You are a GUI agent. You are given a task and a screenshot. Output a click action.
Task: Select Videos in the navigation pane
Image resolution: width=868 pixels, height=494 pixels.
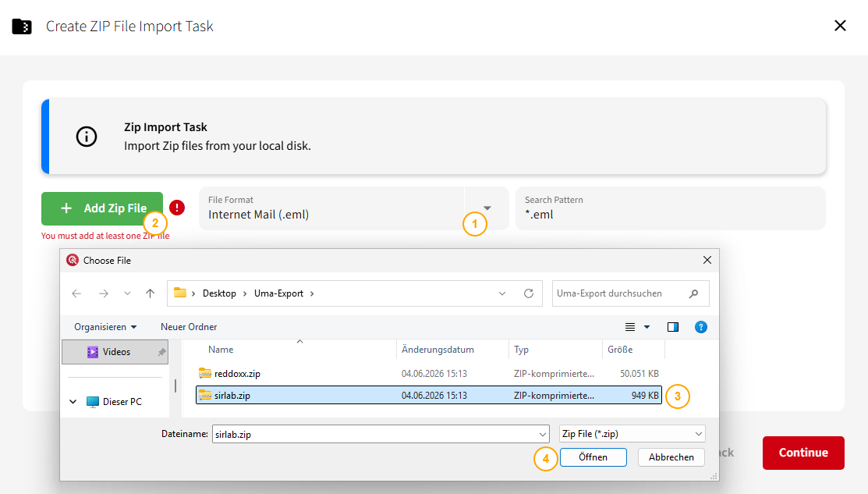115,352
